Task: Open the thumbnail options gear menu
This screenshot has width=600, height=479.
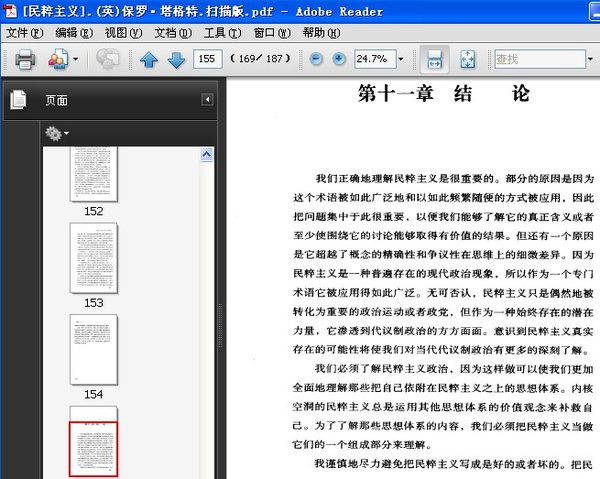Action: 55,133
